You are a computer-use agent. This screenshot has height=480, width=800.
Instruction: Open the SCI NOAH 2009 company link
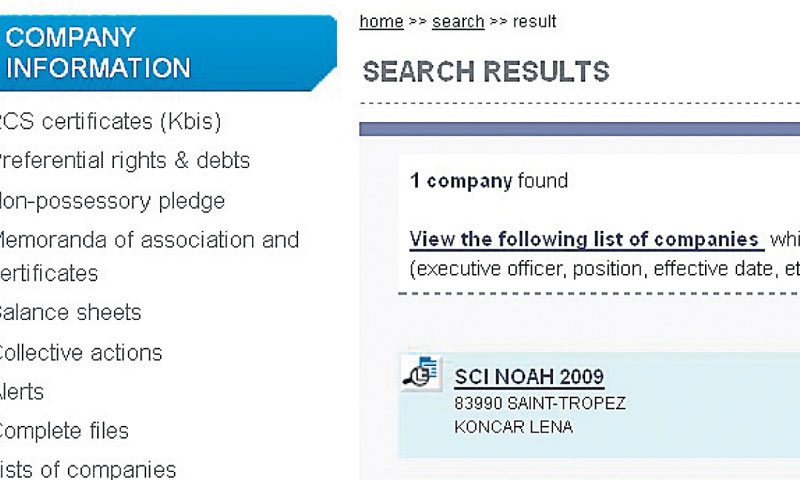coord(529,377)
